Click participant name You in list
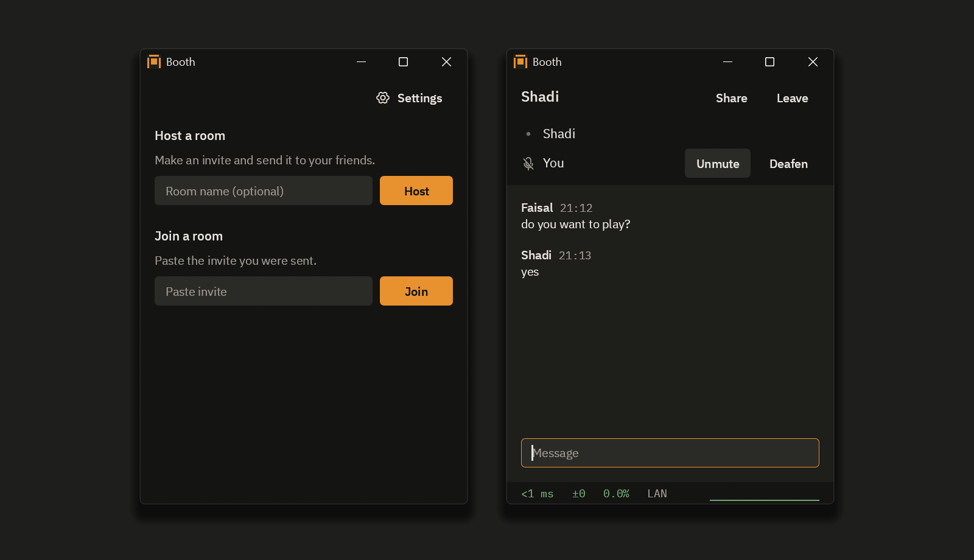974x560 pixels. pyautogui.click(x=553, y=163)
